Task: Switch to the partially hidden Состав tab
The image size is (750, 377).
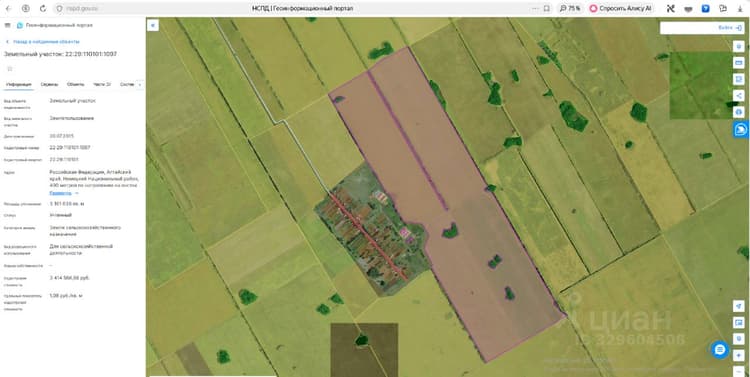Action: pos(127,84)
